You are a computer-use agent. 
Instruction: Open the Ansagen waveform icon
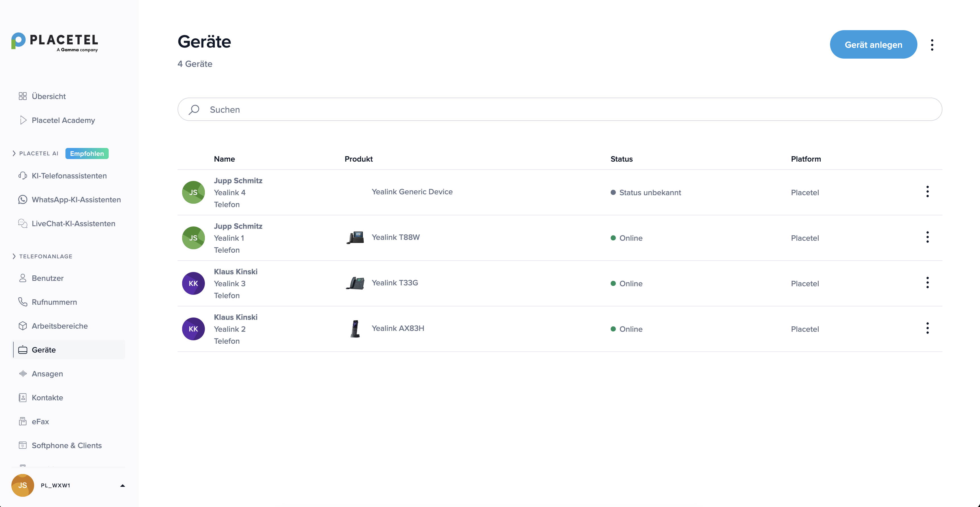(x=23, y=374)
